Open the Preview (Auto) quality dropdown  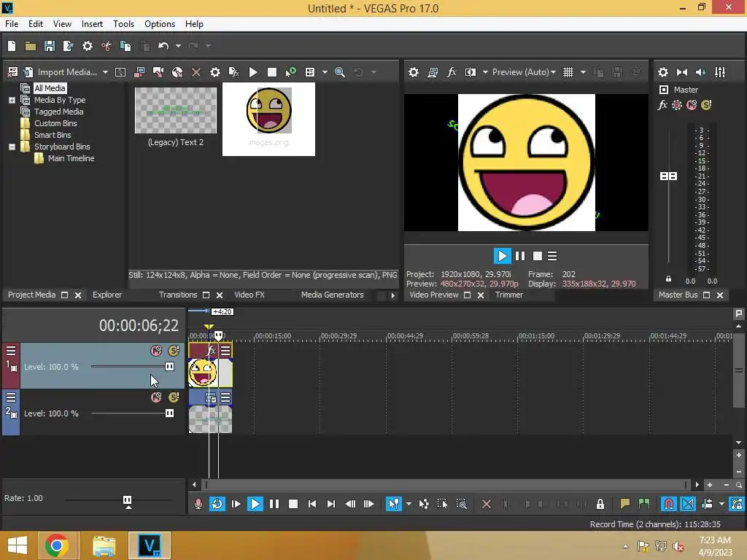524,72
